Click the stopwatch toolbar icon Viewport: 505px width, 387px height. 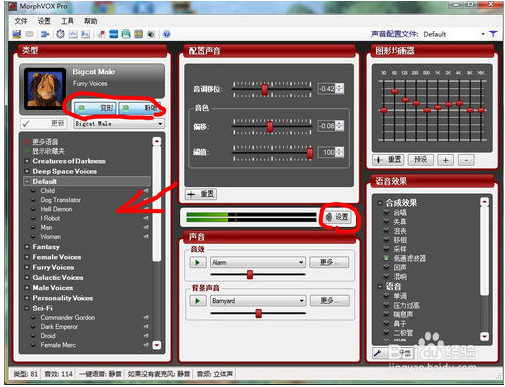pyautogui.click(x=60, y=34)
